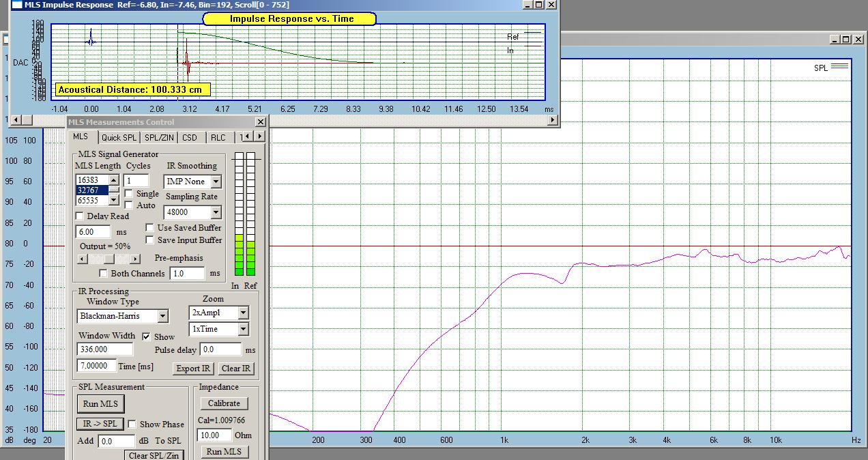Click the IR -> SPL button

(x=100, y=424)
